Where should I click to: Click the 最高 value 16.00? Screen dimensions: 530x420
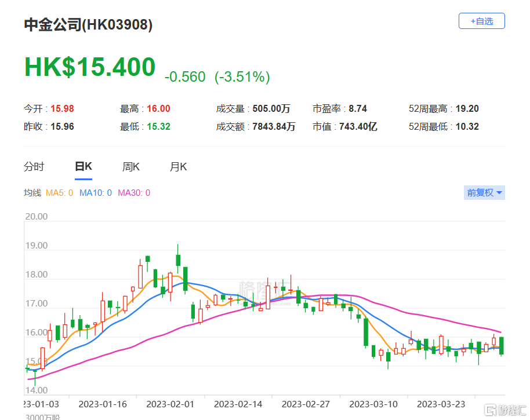[x=158, y=109]
